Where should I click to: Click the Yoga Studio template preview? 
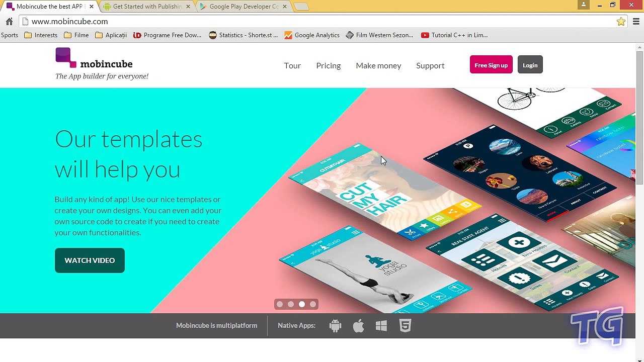coord(375,269)
